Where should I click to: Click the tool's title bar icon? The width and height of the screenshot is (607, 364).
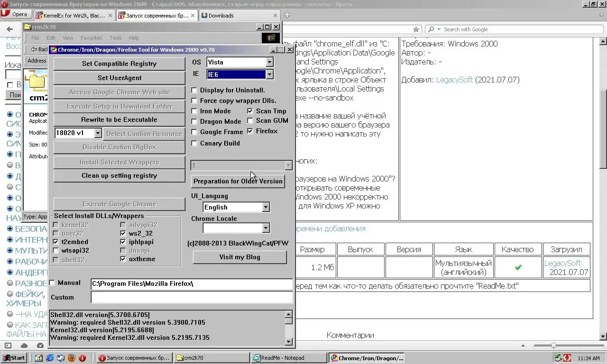54,49
